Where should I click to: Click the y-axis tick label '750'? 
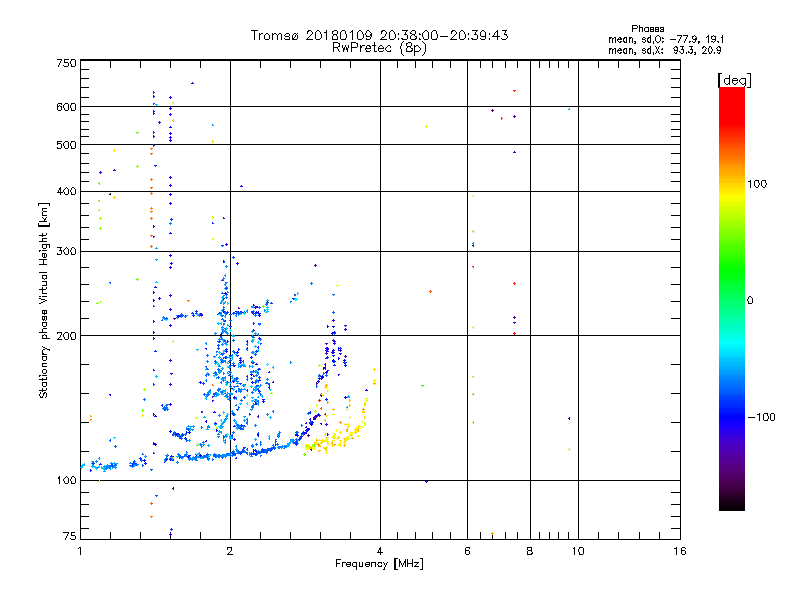pyautogui.click(x=66, y=63)
